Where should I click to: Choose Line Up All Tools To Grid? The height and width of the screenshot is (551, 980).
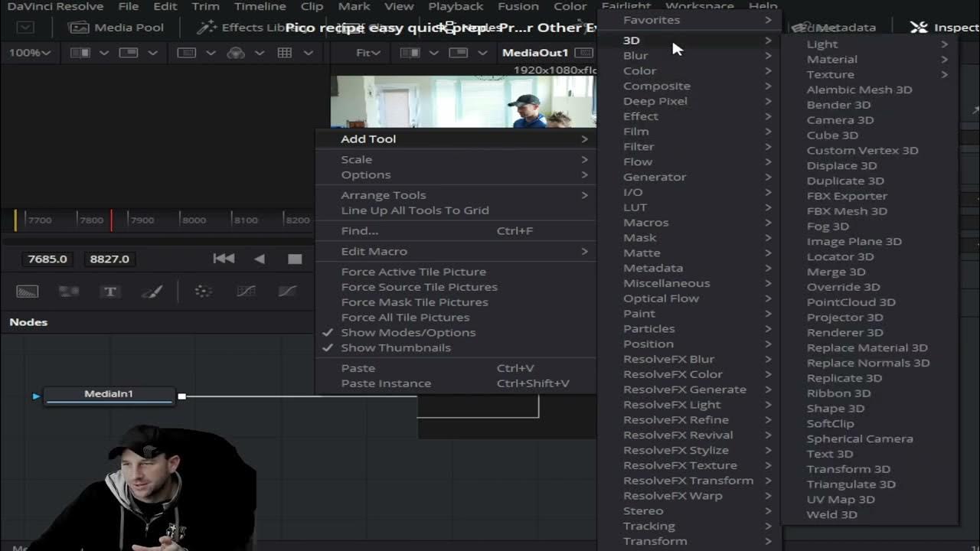(456, 210)
